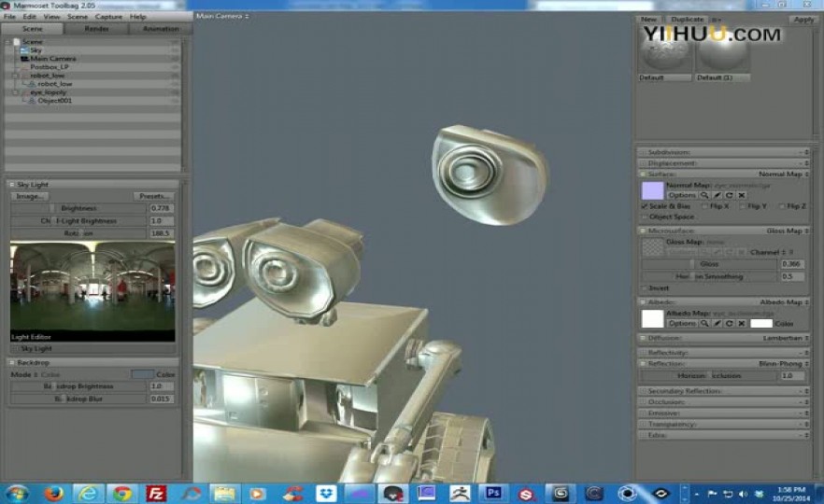Toggle visibility of Sky row
Screen dimensions: 824x504
click(x=175, y=49)
